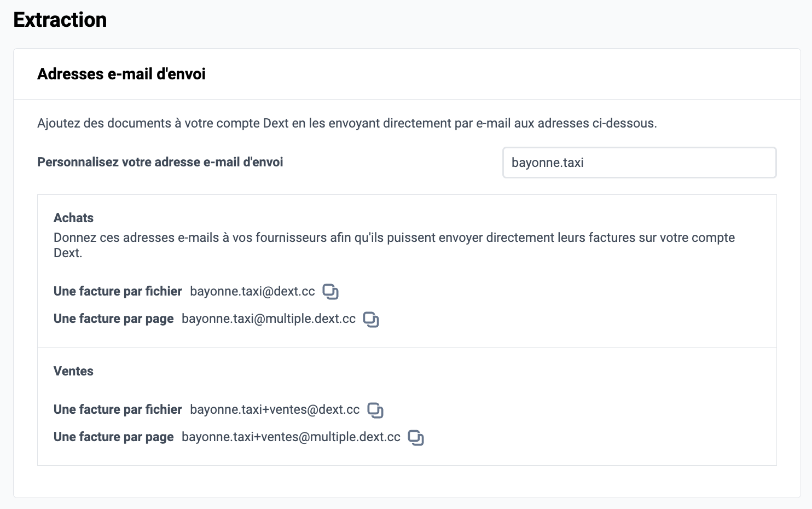This screenshot has height=509, width=812.
Task: Click the Achats section heading
Action: [73, 218]
